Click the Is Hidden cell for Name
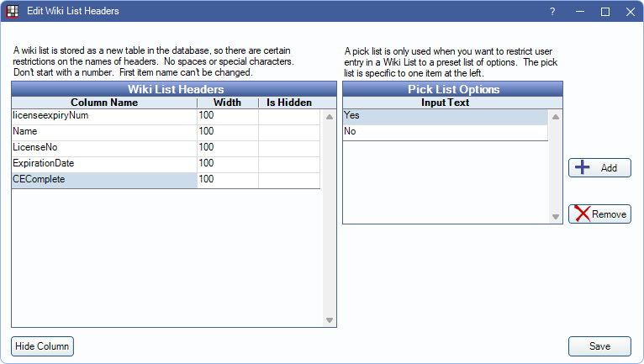The height and width of the screenshot is (364, 644). 289,132
